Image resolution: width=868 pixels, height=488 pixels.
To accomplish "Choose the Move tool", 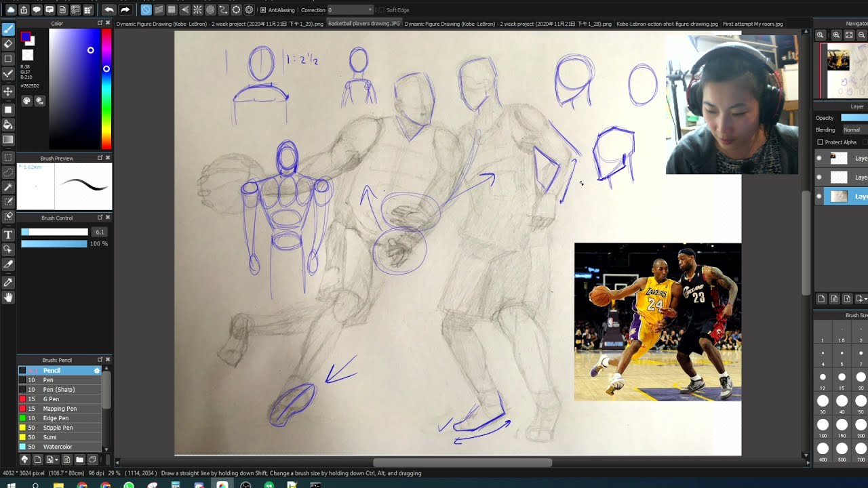I will click(8, 91).
